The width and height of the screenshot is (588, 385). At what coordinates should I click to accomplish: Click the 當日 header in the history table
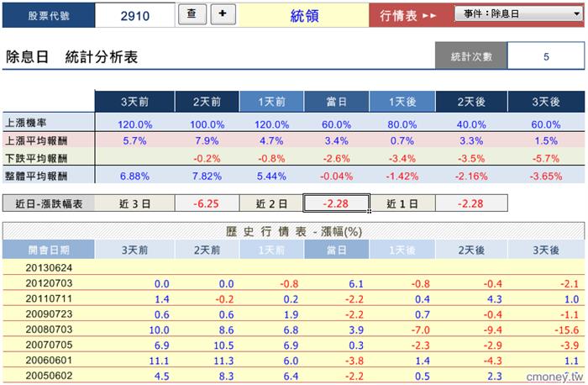click(x=336, y=250)
